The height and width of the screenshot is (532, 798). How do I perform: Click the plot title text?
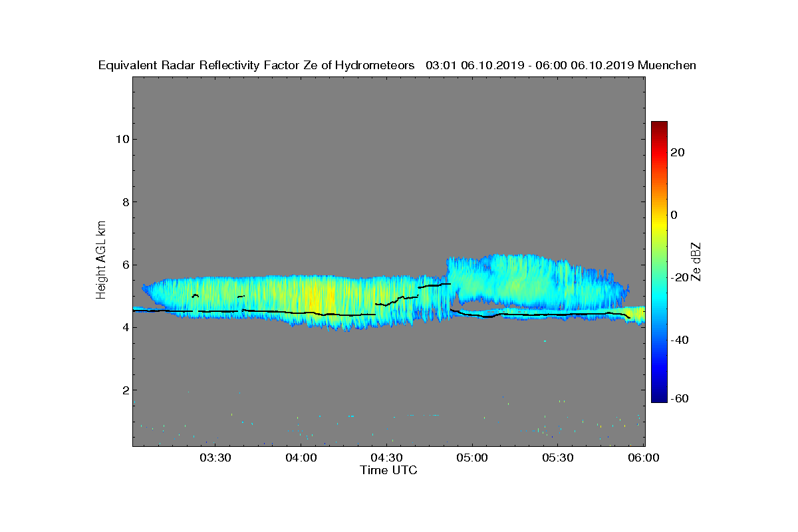pos(397,65)
